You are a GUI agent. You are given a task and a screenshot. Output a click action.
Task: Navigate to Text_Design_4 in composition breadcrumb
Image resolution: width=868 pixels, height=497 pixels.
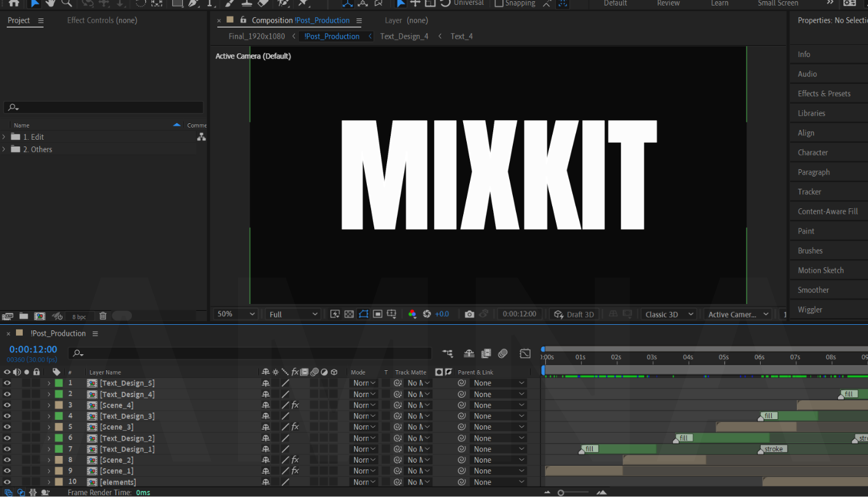404,36
